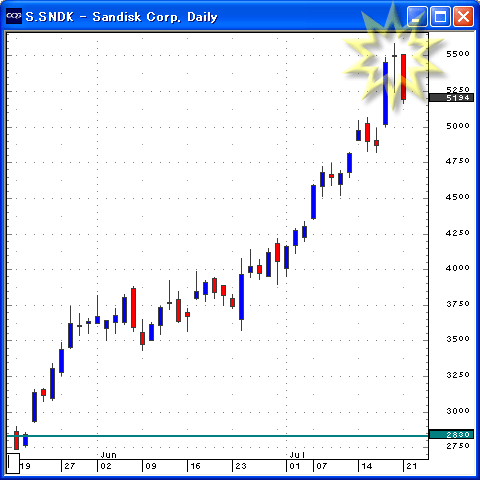Click the CQG icon in title bar
The image size is (480, 480).
(14, 16)
